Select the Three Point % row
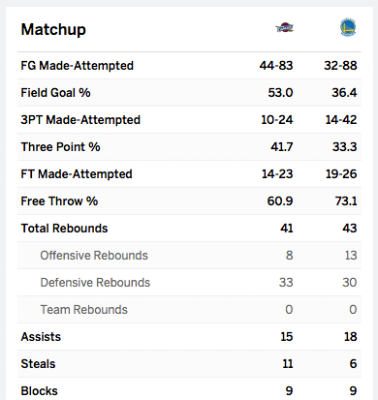Viewport: 378px width, 400px height. (x=189, y=147)
